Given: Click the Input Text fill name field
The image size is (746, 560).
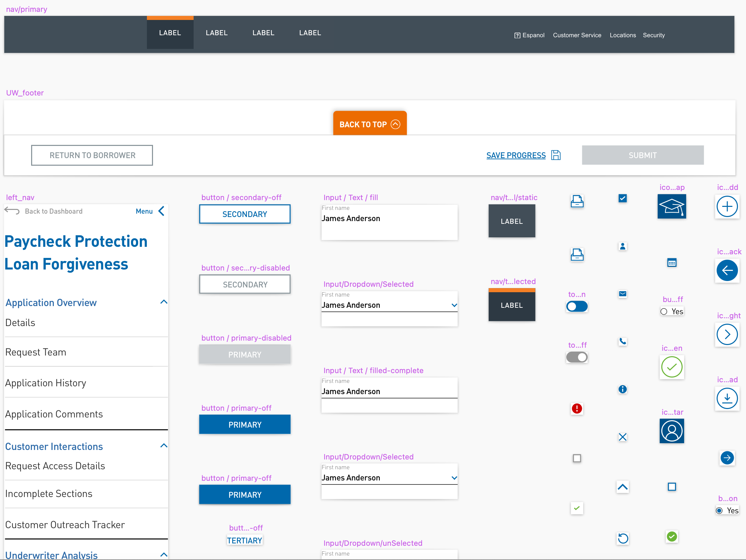Looking at the screenshot, I should point(389,222).
